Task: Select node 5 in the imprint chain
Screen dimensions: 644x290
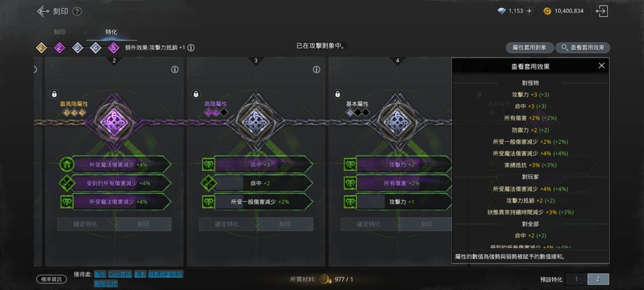Action: (113, 48)
